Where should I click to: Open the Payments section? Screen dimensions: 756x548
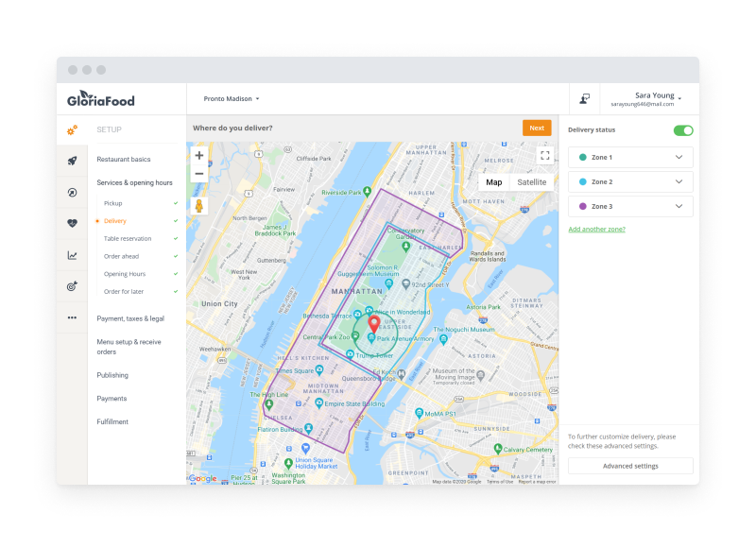(x=112, y=398)
